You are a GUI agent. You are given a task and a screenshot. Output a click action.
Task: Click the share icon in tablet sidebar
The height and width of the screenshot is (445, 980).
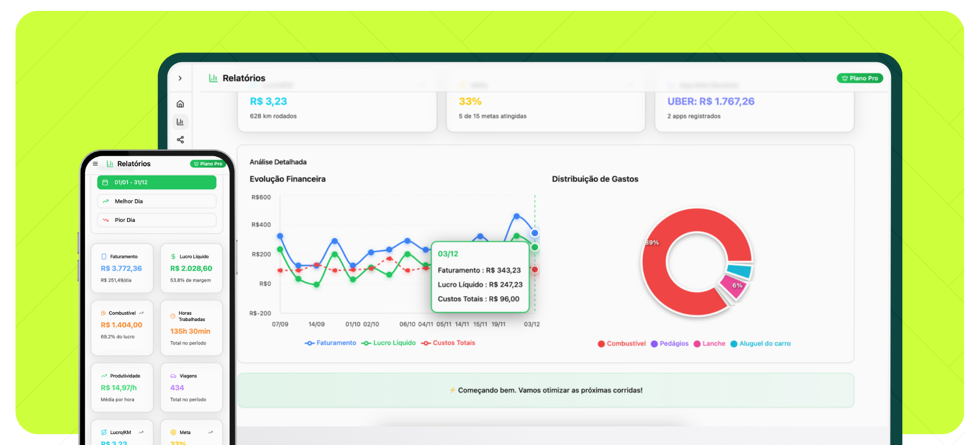(180, 140)
